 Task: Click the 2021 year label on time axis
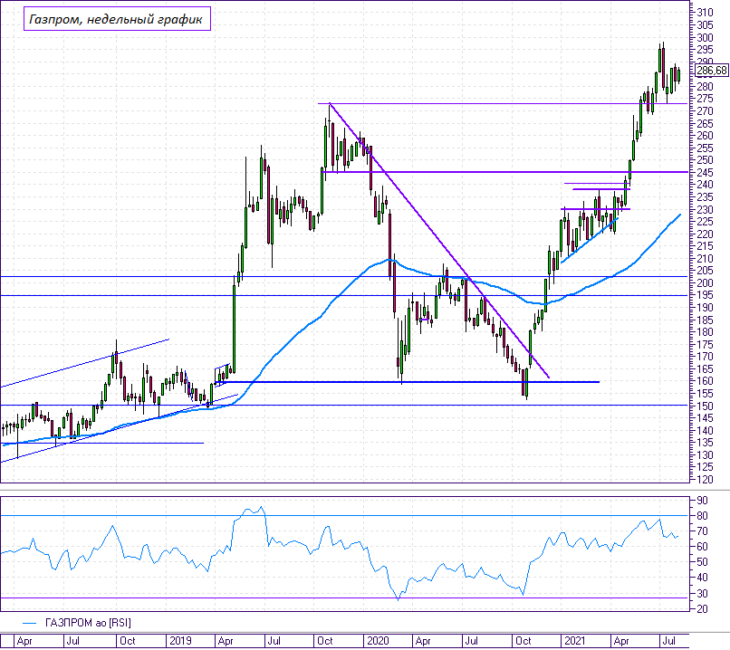click(x=575, y=641)
